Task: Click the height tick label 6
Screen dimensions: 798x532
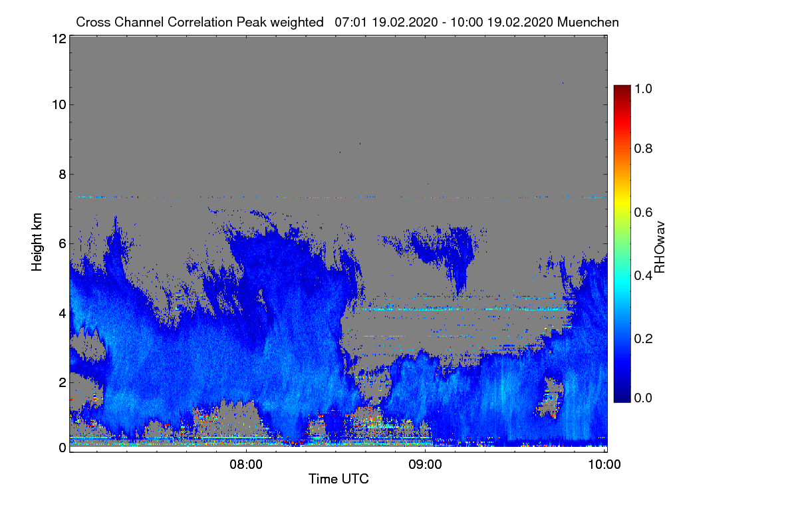Action: (61, 243)
